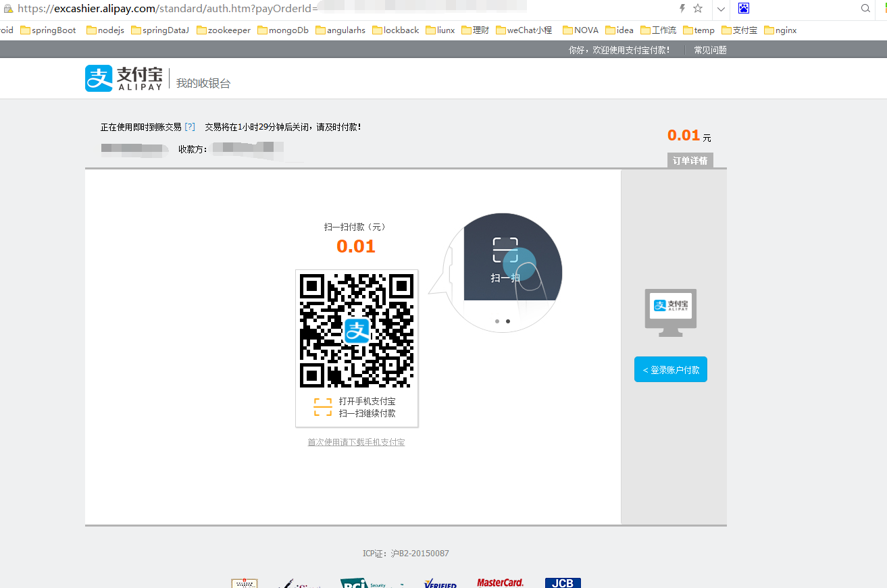Click the Verified by Visa logo
This screenshot has width=887, height=588.
point(440,583)
